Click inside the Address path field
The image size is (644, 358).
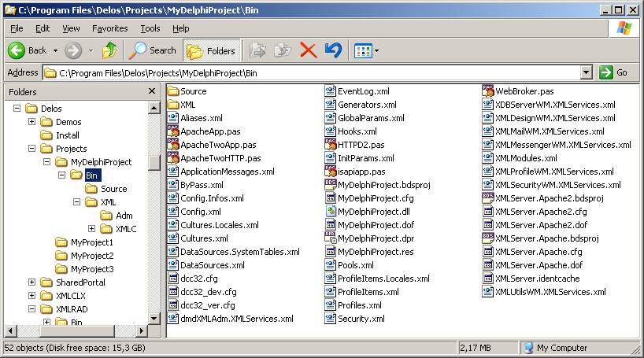pyautogui.click(x=315, y=72)
